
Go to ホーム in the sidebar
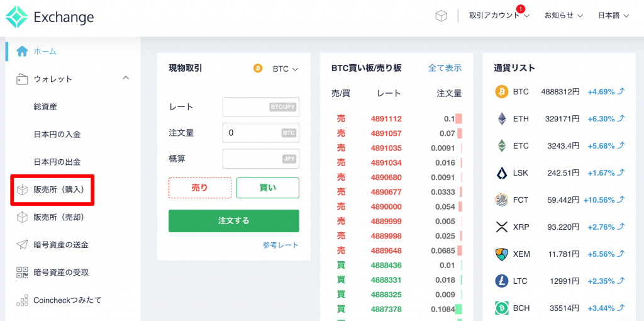(x=45, y=51)
